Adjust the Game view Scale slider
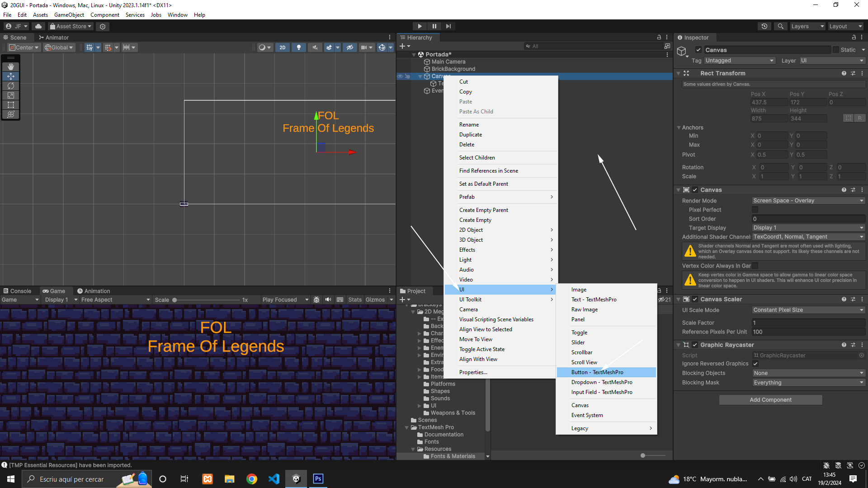The width and height of the screenshot is (868, 488). point(175,300)
